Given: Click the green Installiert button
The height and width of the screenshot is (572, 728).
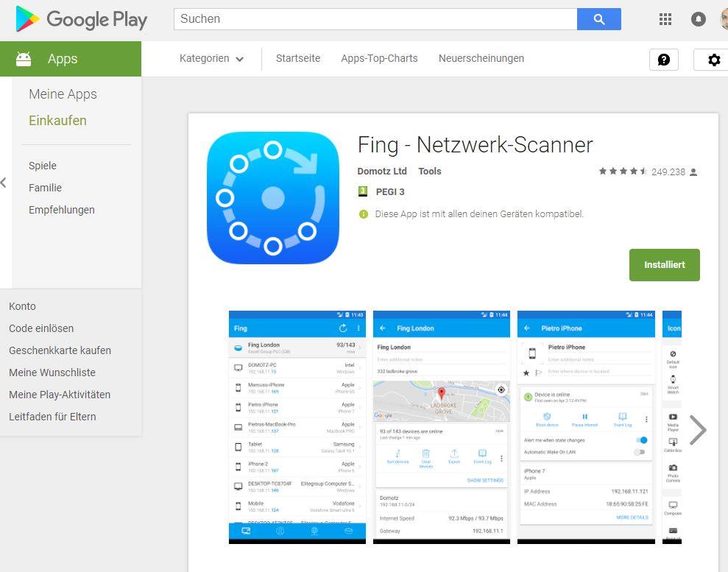Looking at the screenshot, I should click(x=665, y=264).
